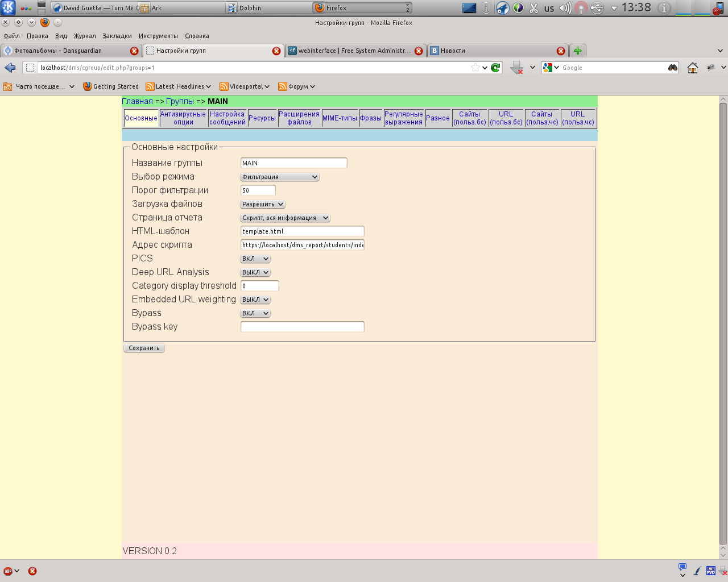Click the Google search engine icon
Screen dimensions: 728x582
[548, 67]
